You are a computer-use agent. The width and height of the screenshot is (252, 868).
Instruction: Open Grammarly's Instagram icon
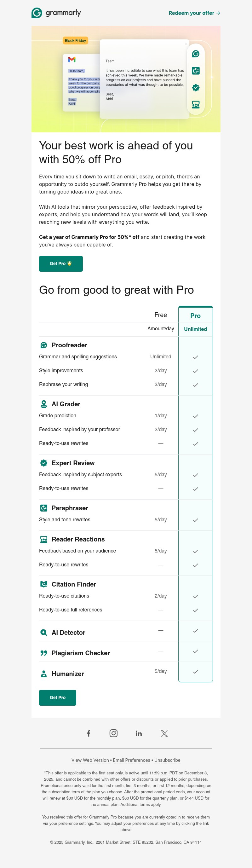coord(113,733)
